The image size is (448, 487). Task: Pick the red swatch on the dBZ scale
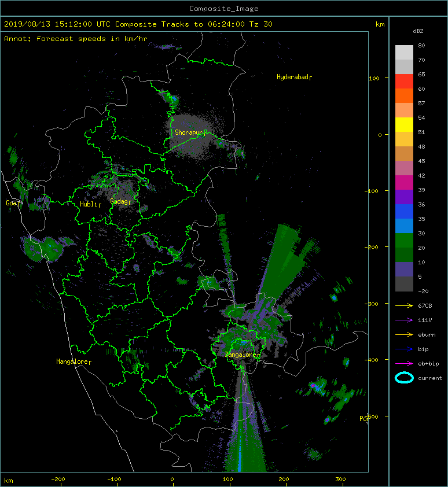[x=404, y=81]
